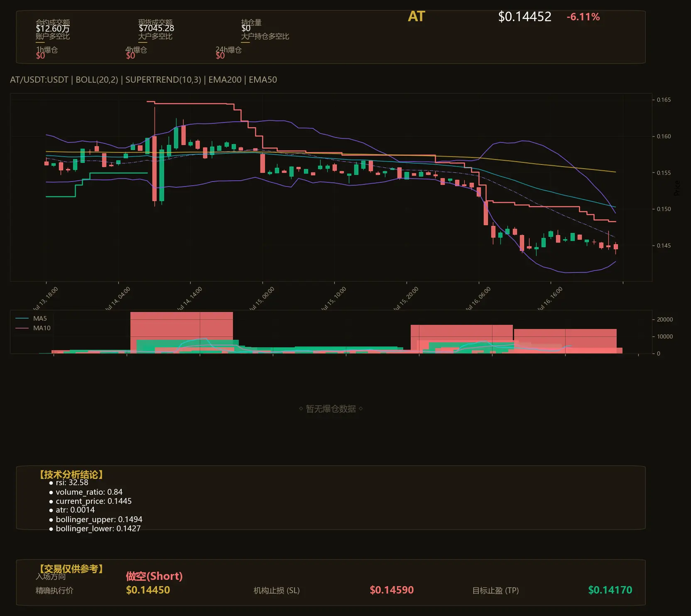Select the 【技术分析结论】 heading

[x=71, y=475]
